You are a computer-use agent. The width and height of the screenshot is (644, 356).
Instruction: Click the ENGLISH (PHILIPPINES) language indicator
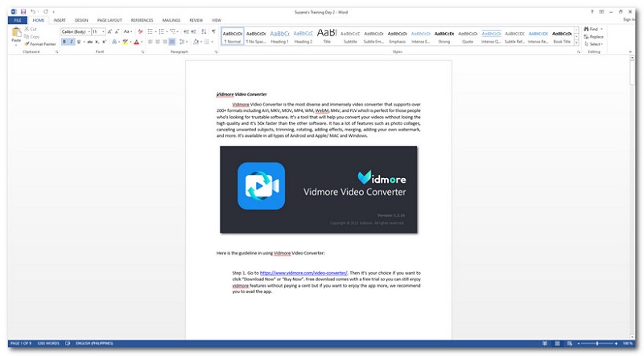point(94,343)
